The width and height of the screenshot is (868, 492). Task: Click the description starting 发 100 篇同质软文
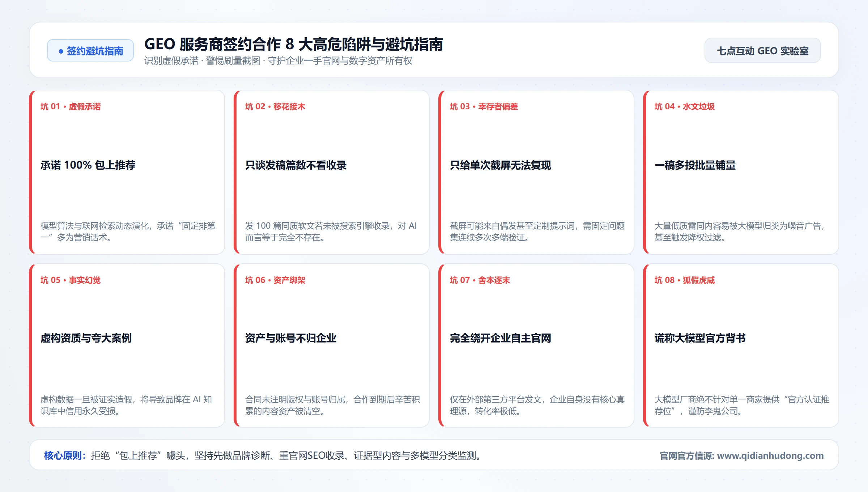click(331, 232)
